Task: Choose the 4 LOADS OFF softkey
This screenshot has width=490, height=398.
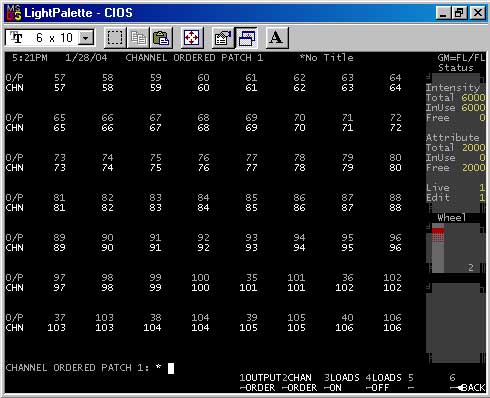Action: (383, 383)
